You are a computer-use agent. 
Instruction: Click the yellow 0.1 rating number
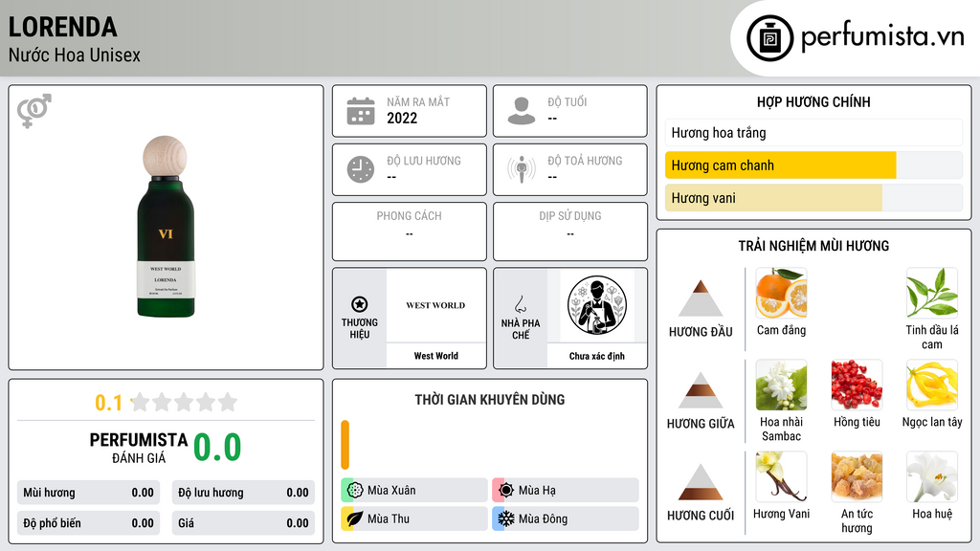click(x=108, y=403)
